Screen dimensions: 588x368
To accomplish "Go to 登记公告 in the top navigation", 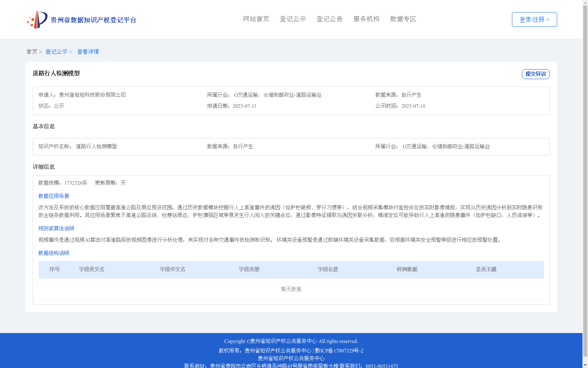I will click(x=330, y=19).
